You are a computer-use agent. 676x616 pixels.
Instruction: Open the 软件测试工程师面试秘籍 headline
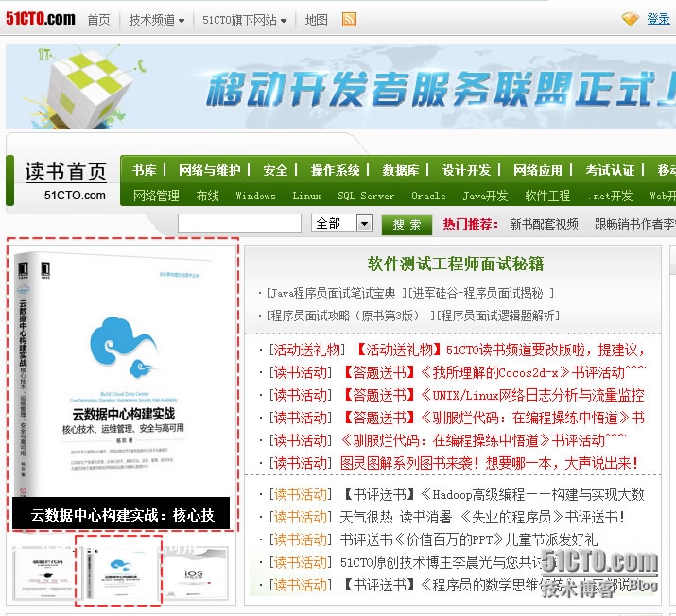(x=456, y=264)
